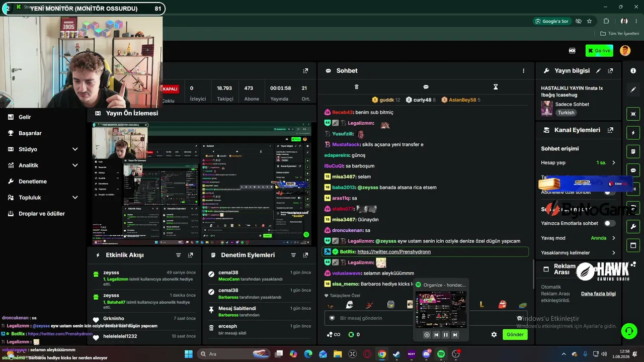The width and height of the screenshot is (644, 362).
Task: Click the Windows Start button
Action: point(188,354)
